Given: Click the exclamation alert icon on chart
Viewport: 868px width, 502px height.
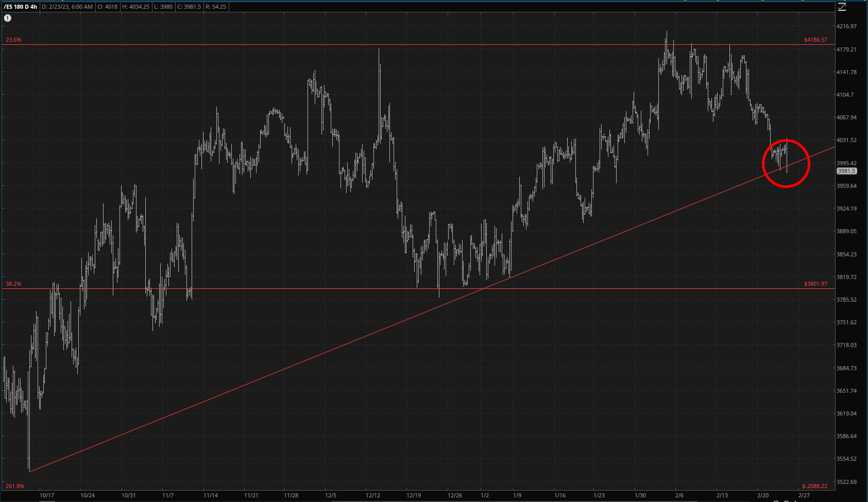Looking at the screenshot, I should click(x=8, y=18).
